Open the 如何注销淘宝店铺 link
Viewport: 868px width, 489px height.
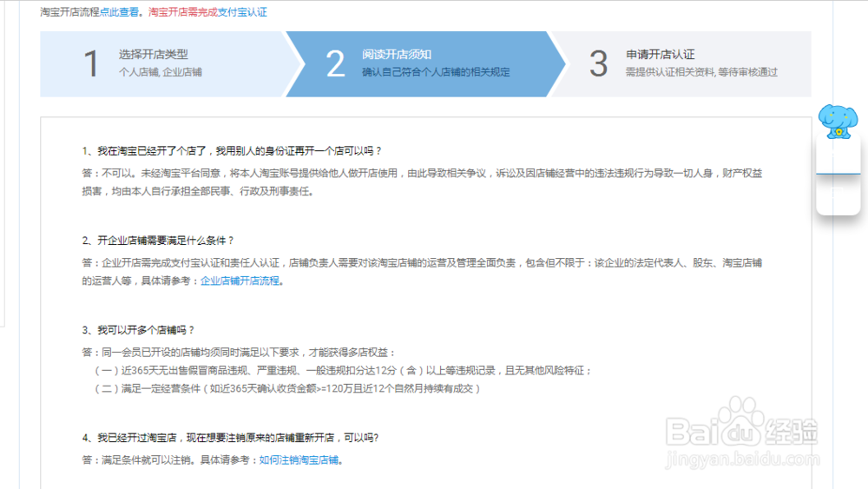coord(299,460)
